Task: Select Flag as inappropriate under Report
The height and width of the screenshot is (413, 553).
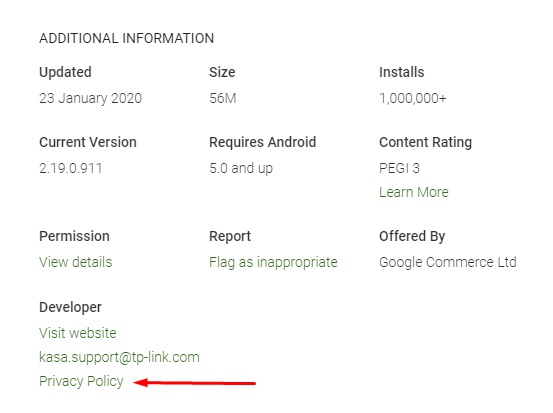Action: coord(273,262)
